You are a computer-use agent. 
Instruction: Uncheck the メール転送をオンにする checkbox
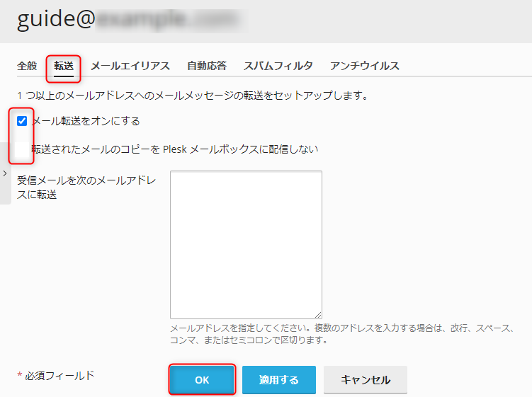coord(22,121)
